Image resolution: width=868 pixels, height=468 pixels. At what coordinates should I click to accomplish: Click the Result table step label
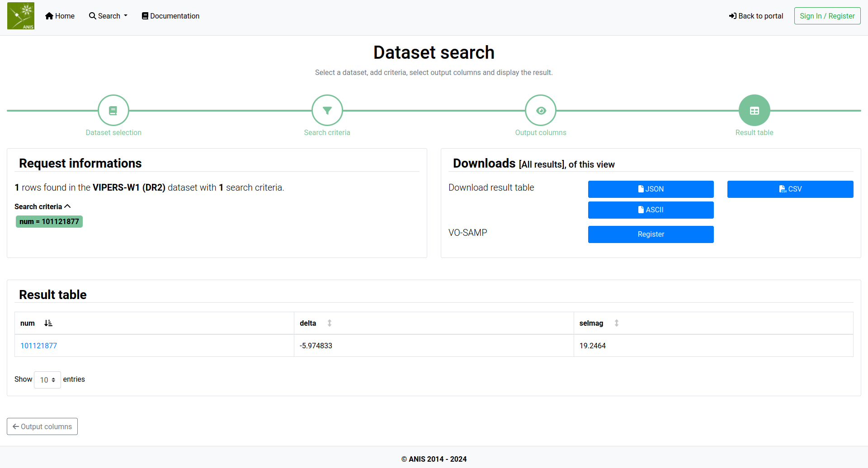(755, 132)
